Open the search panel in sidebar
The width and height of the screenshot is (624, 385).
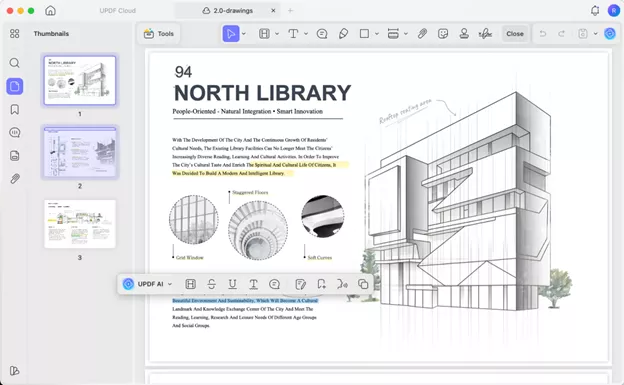click(14, 63)
